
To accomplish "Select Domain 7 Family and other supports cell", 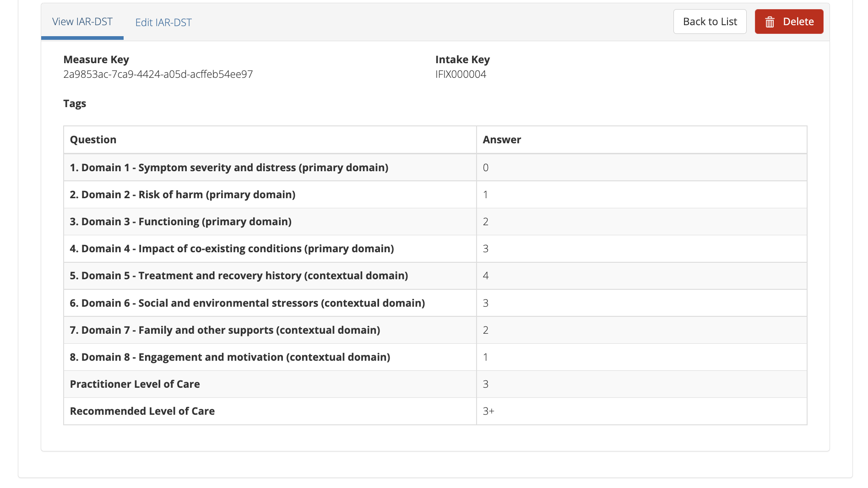I will coord(270,330).
